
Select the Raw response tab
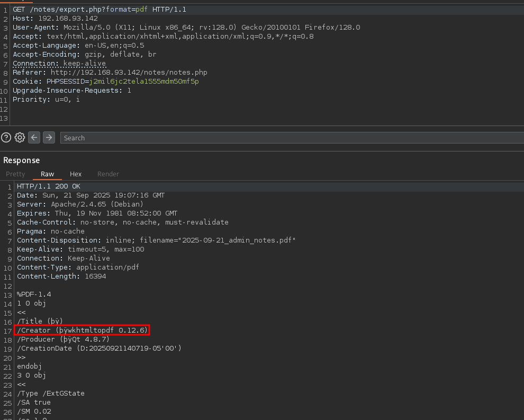click(47, 174)
